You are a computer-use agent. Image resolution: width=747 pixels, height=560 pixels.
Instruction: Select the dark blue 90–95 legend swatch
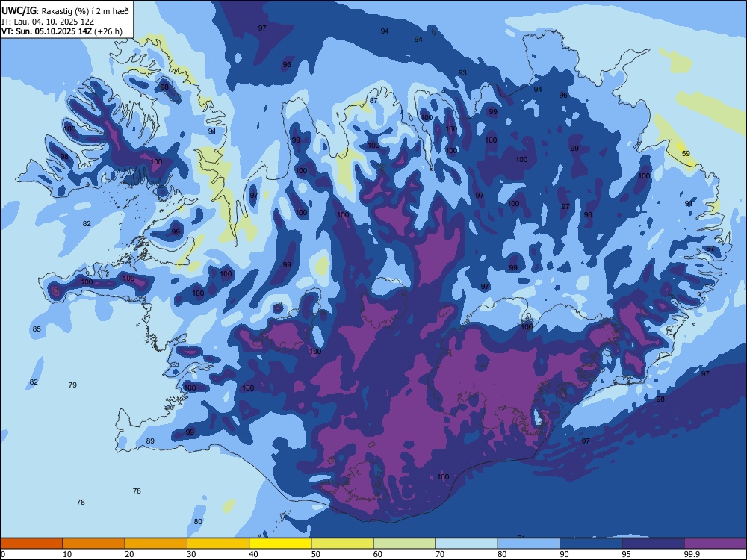pos(591,544)
